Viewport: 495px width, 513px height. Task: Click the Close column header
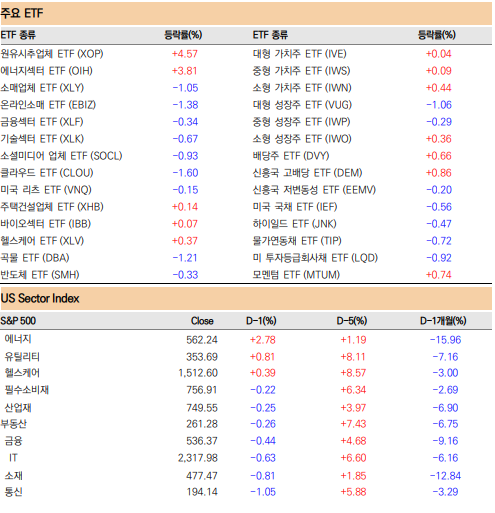(202, 321)
